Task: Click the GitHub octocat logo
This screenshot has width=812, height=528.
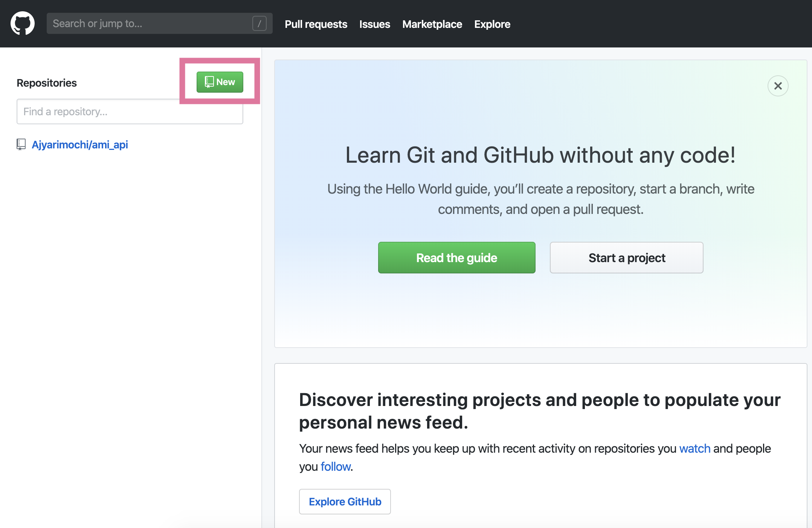Action: 22,23
